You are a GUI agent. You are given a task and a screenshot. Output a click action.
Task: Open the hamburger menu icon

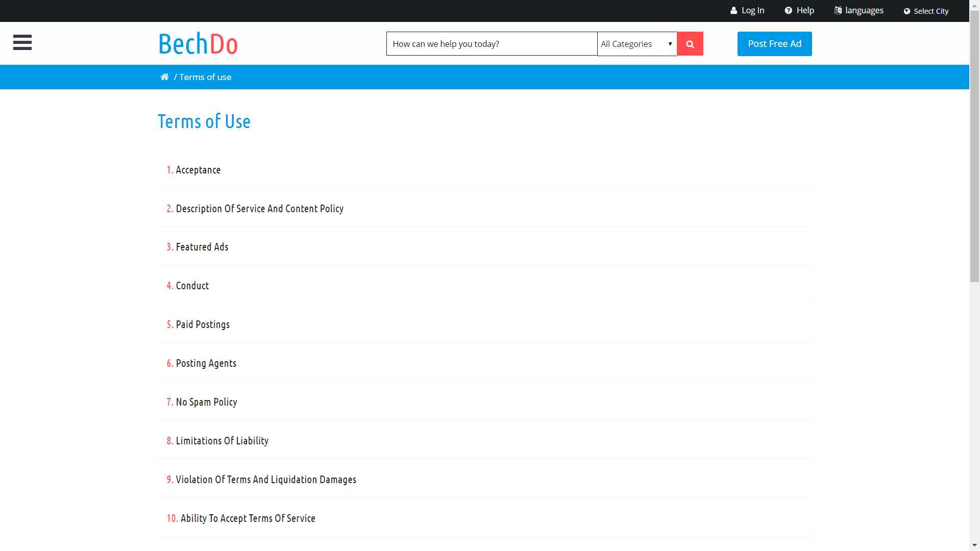pos(22,42)
